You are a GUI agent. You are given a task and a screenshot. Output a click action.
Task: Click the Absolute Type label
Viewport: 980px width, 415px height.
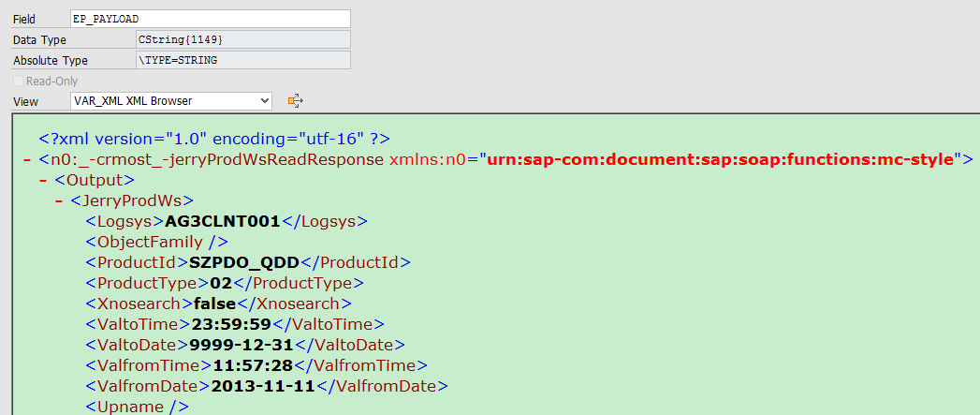pyautogui.click(x=50, y=61)
